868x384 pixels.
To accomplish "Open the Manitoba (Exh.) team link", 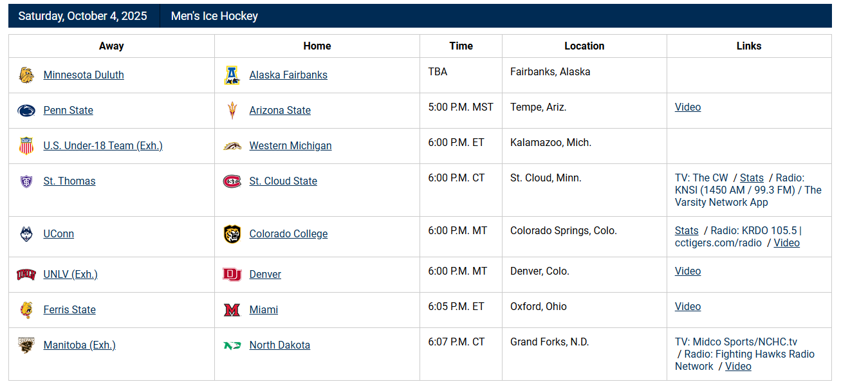I will coord(80,345).
